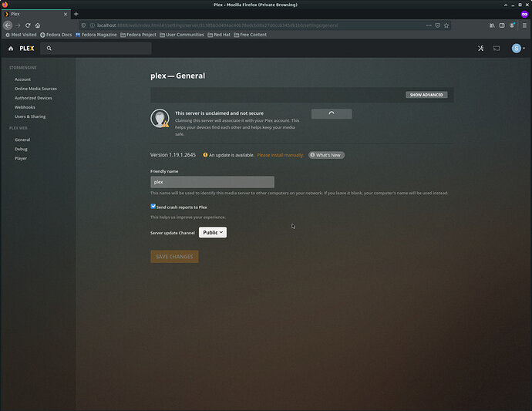This screenshot has height=411, width=532.
Task: Click the cast to device icon
Action: 497,49
